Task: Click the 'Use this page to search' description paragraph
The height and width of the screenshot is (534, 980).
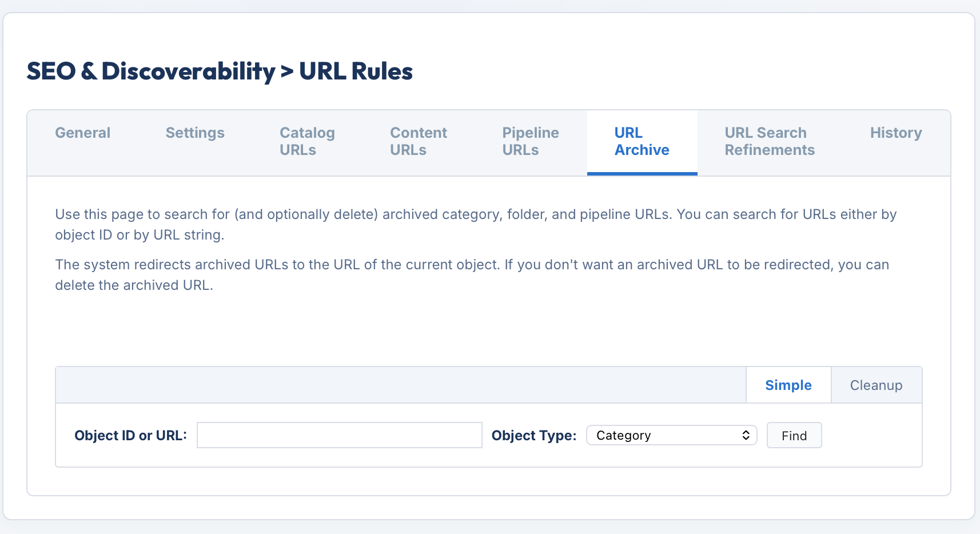Action: (x=476, y=225)
